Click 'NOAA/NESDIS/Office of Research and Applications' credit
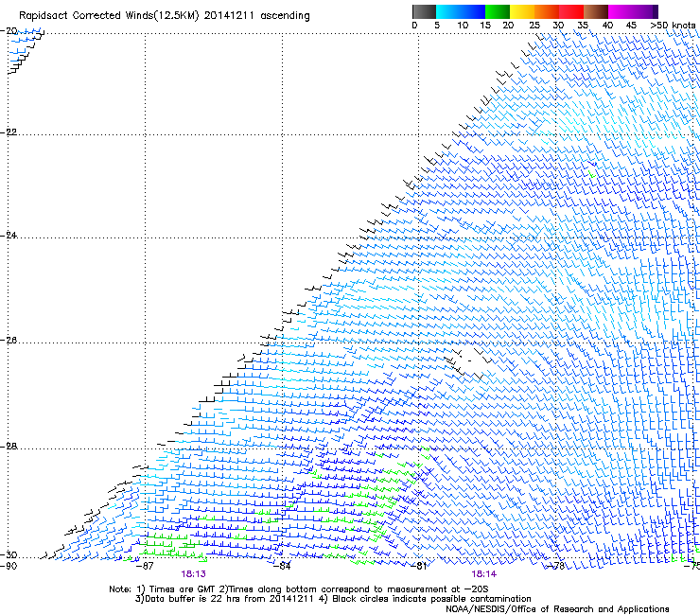This screenshot has height=615, width=700. pyautogui.click(x=557, y=609)
